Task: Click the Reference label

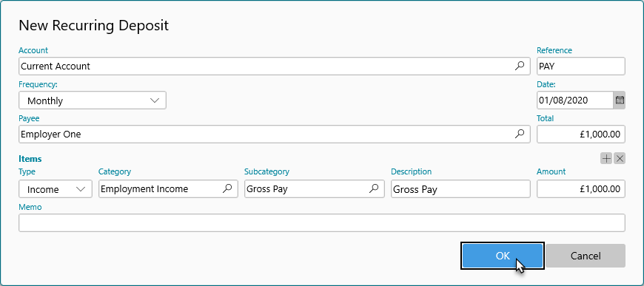Action: click(x=554, y=50)
